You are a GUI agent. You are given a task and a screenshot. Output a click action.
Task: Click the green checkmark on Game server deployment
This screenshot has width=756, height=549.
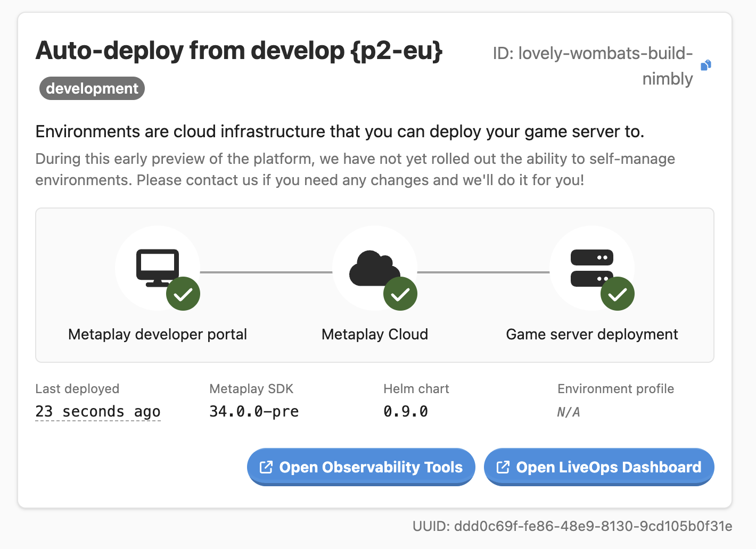[618, 294]
